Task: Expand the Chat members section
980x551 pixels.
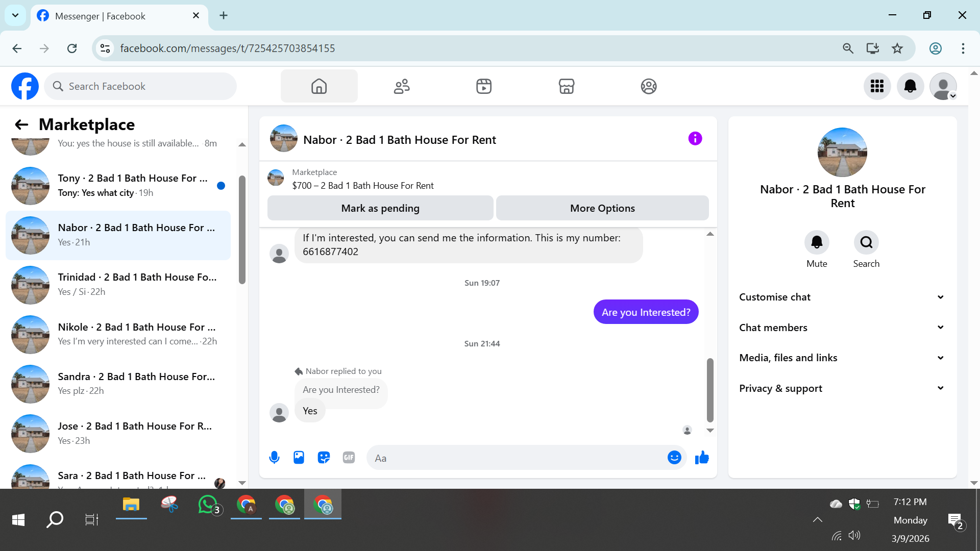Action: (x=842, y=328)
